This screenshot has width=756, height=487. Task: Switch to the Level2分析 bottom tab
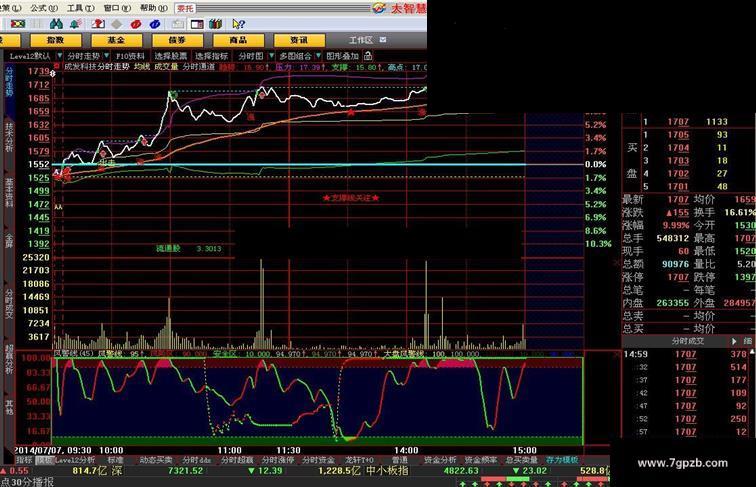click(75, 460)
